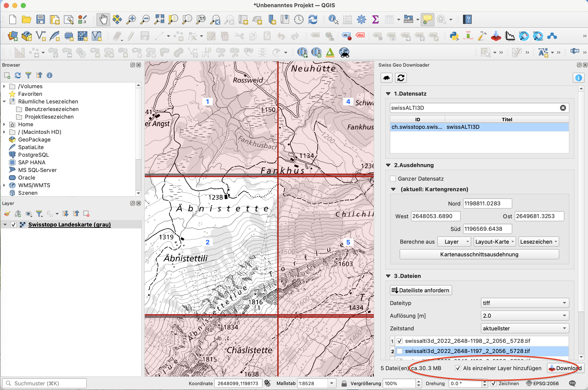
Task: Expand the WMS/WMTS browser node
Action: pos(4,185)
